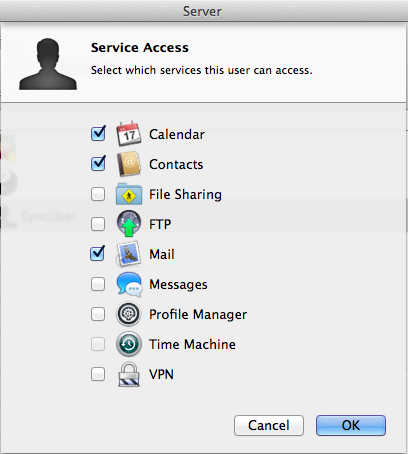Click the user silhouette icon

pyautogui.click(x=48, y=64)
